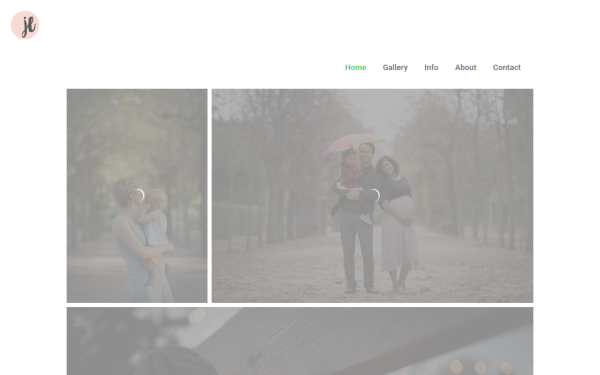600x375 pixels.
Task: Open the family with umbrella photo
Action: click(x=372, y=196)
